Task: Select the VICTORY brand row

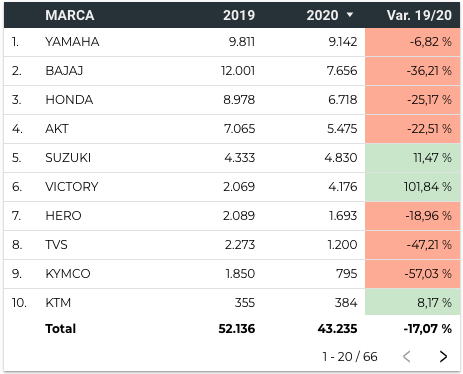Action: (x=232, y=187)
